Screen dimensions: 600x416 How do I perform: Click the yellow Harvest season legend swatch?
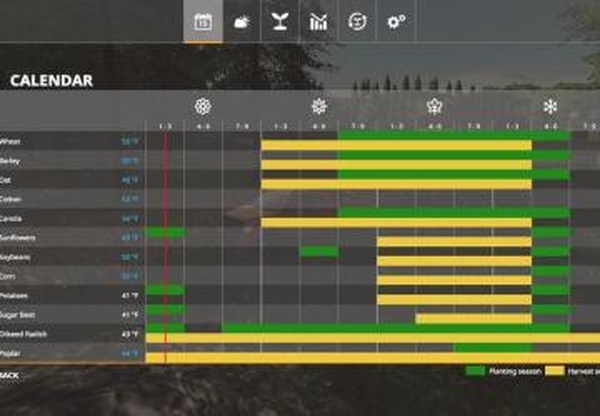click(x=554, y=371)
